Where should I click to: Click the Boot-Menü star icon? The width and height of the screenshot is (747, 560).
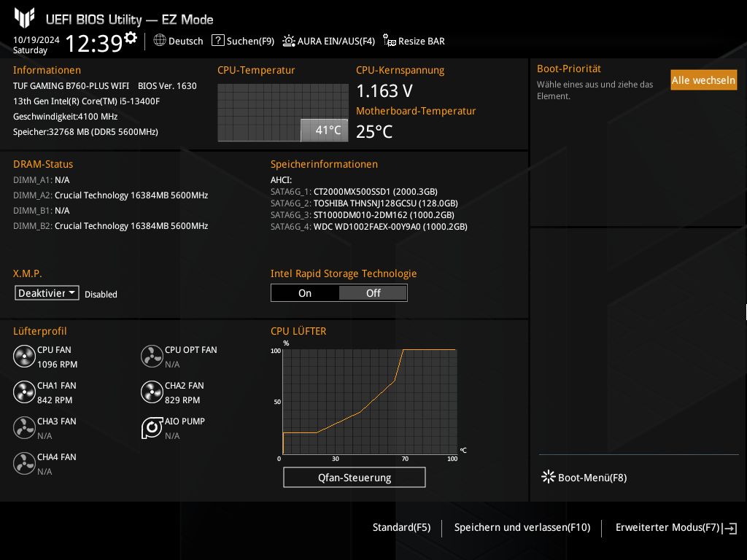549,477
